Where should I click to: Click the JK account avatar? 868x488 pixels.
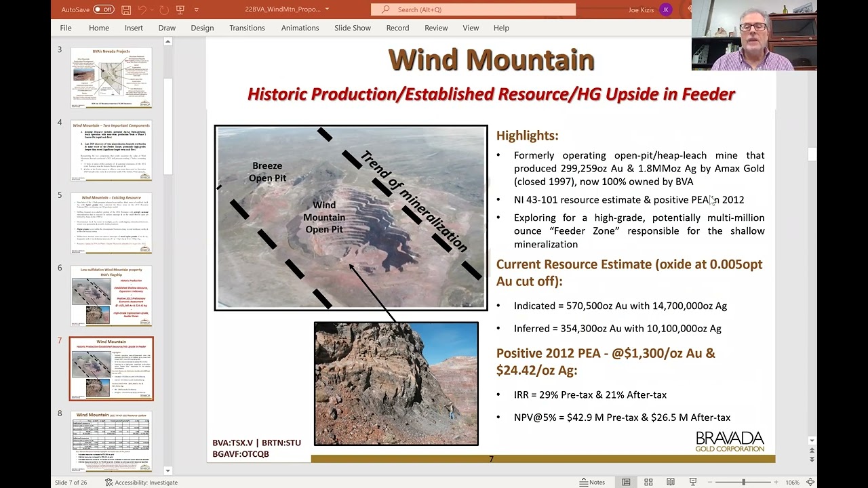(x=666, y=9)
